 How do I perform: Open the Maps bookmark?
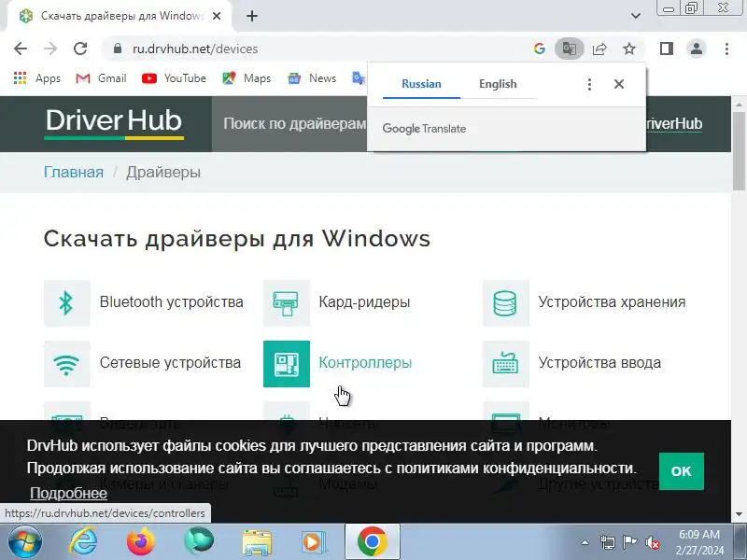pos(247,78)
